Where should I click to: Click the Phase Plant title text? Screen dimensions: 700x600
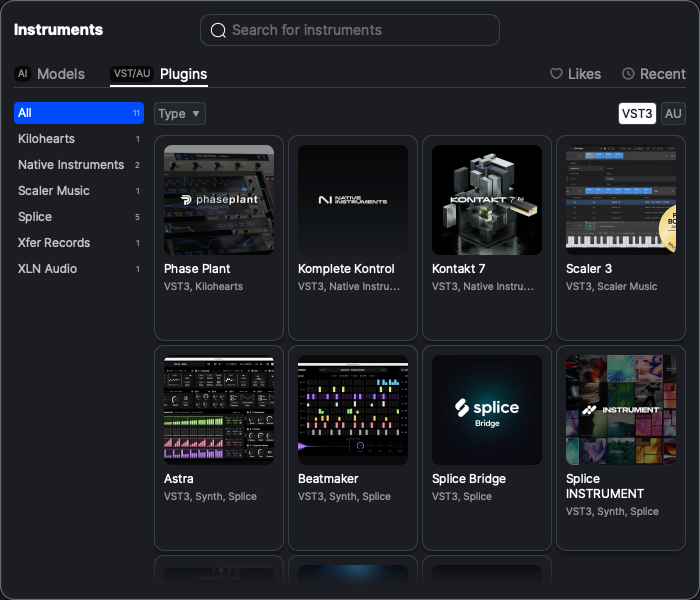(197, 268)
